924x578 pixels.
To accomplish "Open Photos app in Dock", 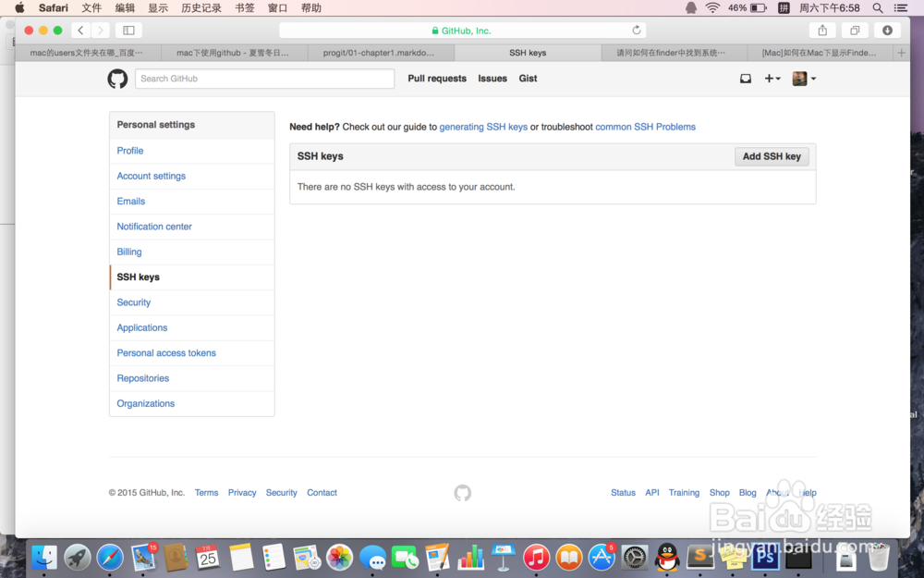I will pyautogui.click(x=339, y=558).
